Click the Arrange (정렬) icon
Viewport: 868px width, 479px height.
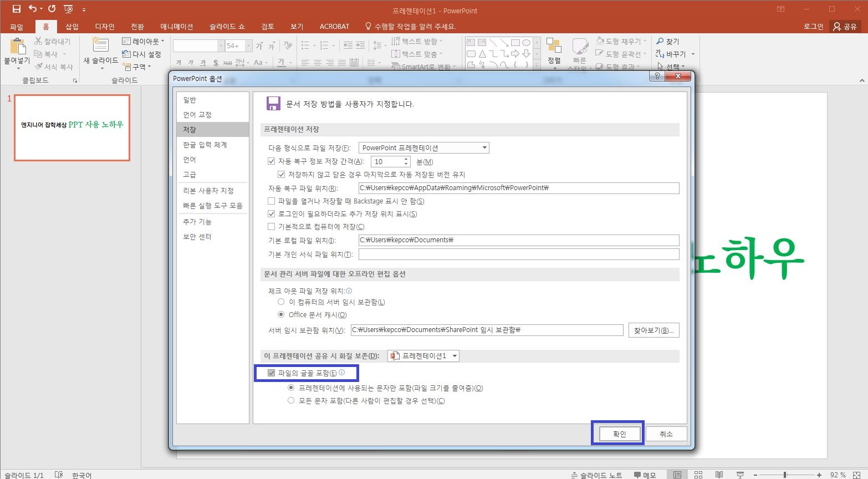tap(554, 45)
